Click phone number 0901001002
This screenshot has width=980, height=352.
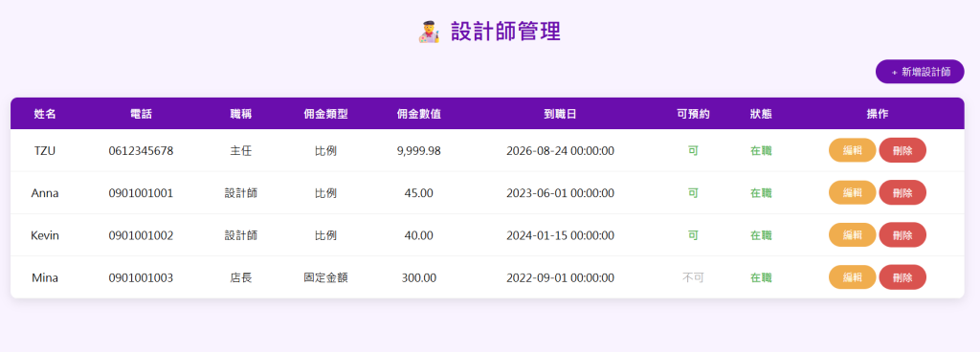tap(141, 235)
